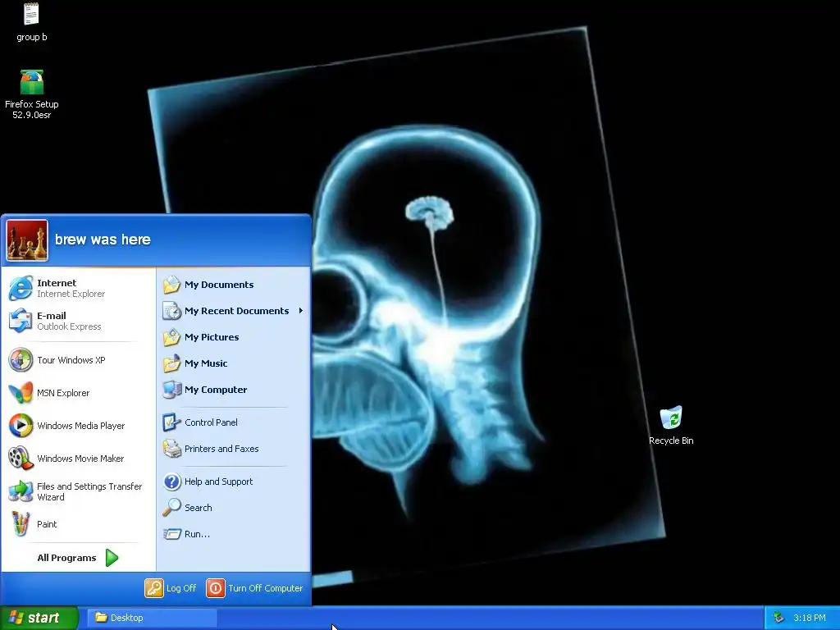Click the My Documents folder icon
Viewport: 840px width, 630px height.
click(x=172, y=285)
